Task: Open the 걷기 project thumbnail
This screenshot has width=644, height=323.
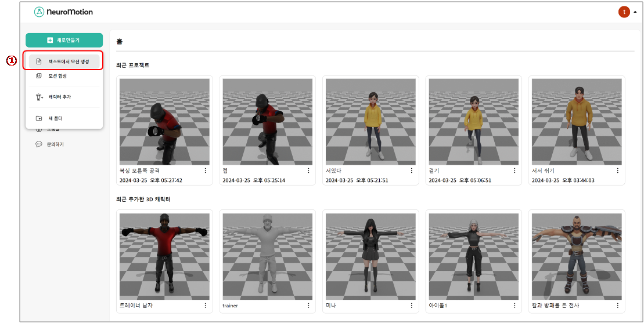Action: coord(473,122)
